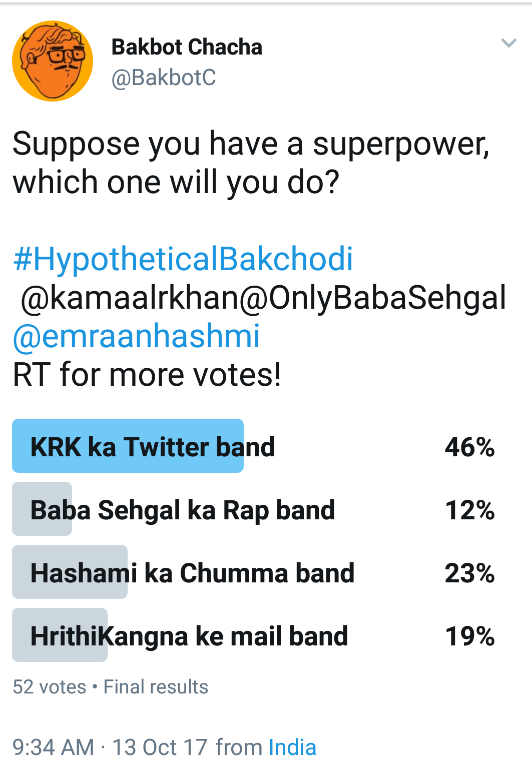532x777 pixels.
Task: Open the #HypotheticalBakchodi hashtag
Action: coord(183,259)
